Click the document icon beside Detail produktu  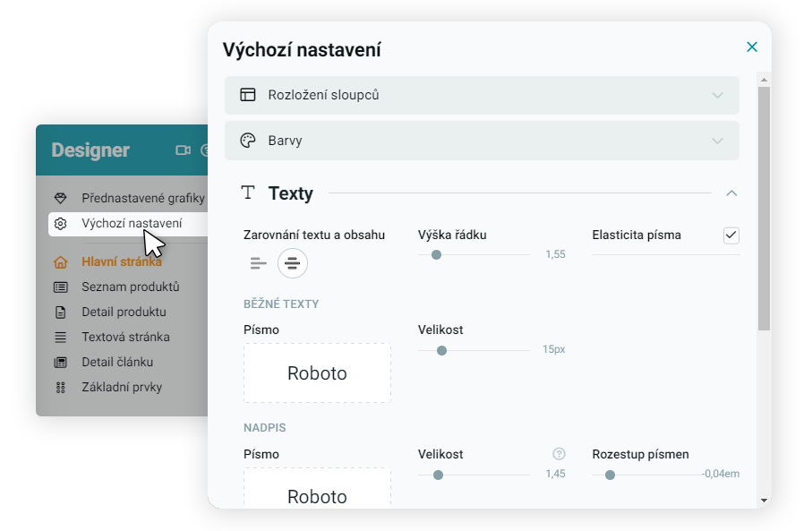click(61, 313)
